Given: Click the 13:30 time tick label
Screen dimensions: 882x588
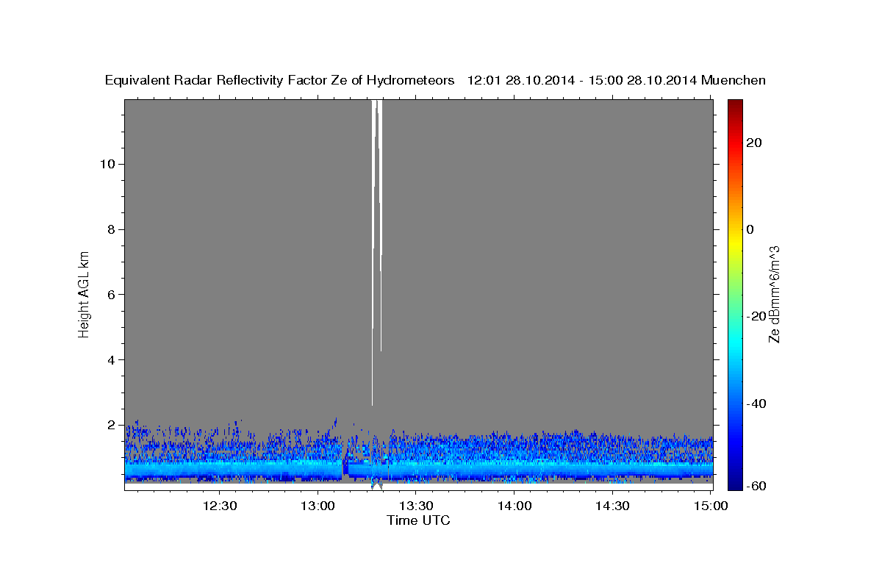Looking at the screenshot, I should pos(416,506).
